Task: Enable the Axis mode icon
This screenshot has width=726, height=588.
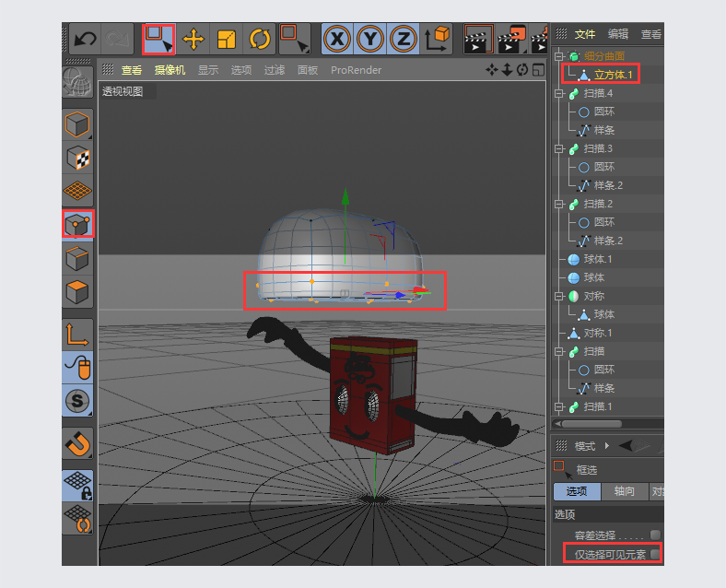Action: point(77,335)
